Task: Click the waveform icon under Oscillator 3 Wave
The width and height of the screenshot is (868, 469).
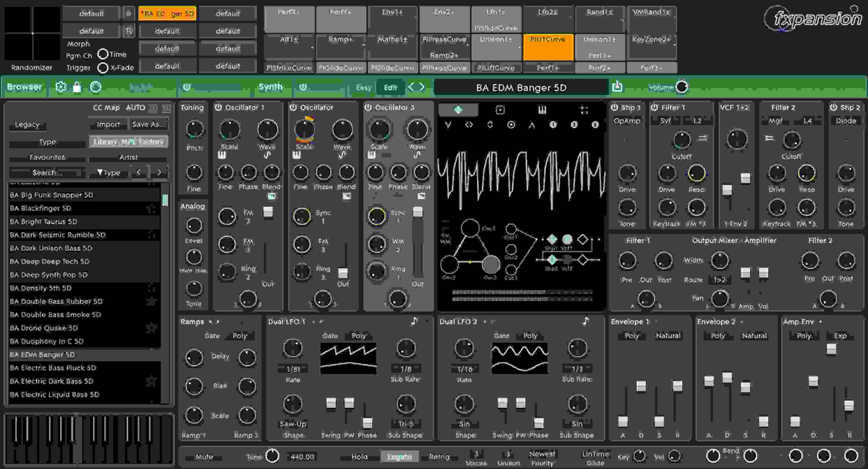Action: click(417, 155)
